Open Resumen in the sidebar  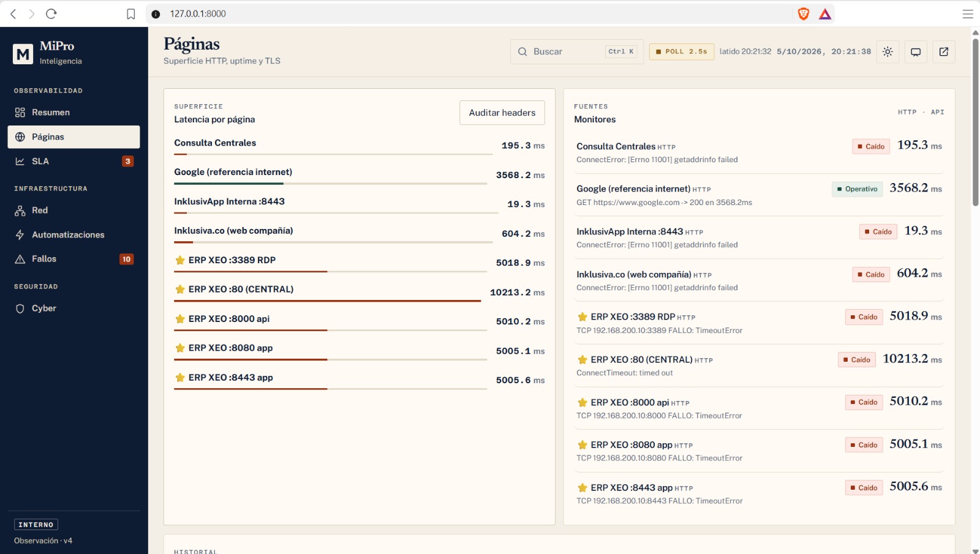click(73, 113)
